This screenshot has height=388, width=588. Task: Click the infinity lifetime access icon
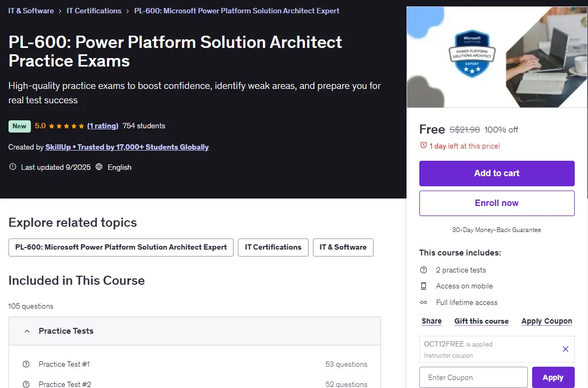424,302
